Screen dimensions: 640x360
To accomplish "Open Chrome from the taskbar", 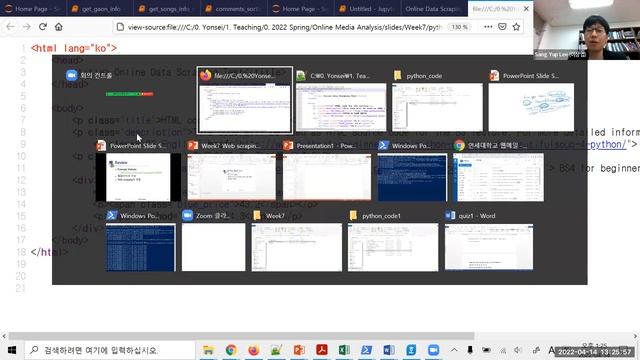I will [231, 350].
